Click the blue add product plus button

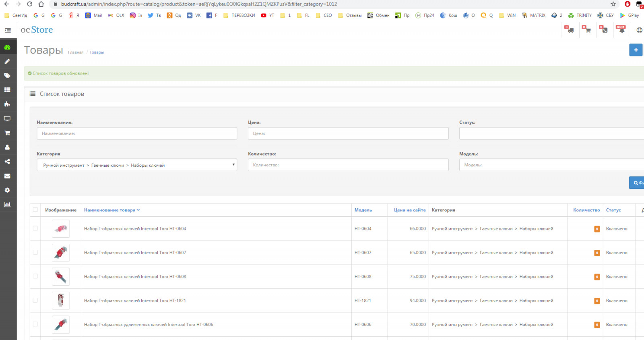[636, 50]
